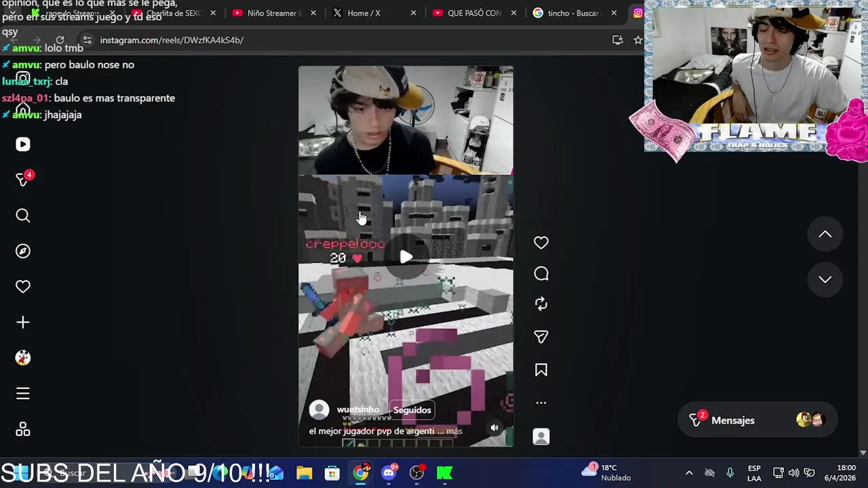Open comments on the reel
Image resolution: width=868 pixels, height=488 pixels.
[x=541, y=273]
